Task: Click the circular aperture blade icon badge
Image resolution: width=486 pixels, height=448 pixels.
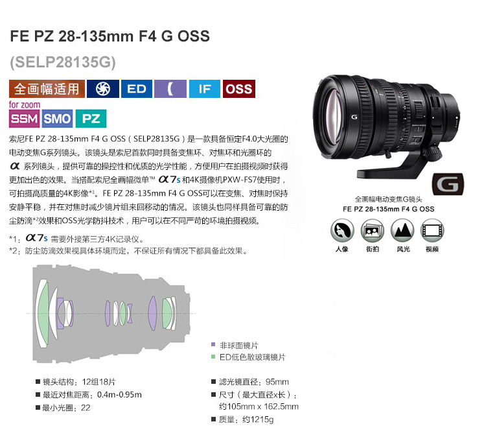Action: [x=103, y=89]
